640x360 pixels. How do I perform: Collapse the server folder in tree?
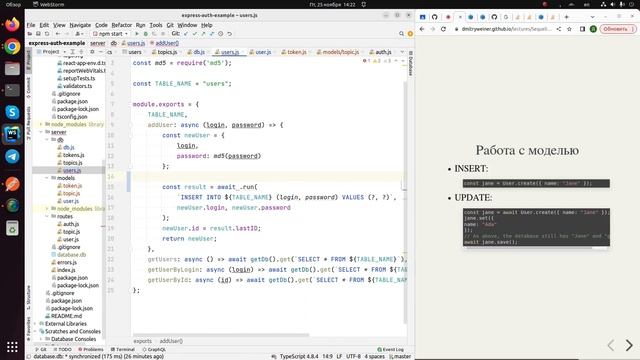(x=41, y=132)
